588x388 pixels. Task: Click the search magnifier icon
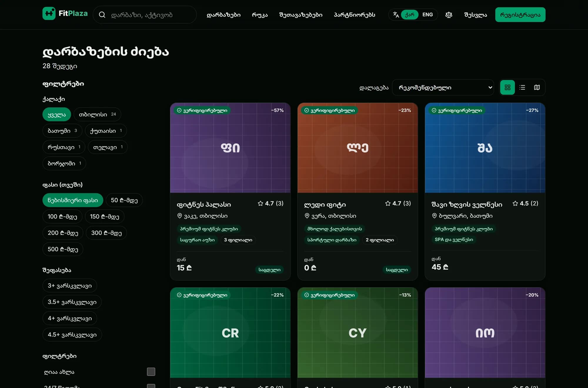pos(102,15)
